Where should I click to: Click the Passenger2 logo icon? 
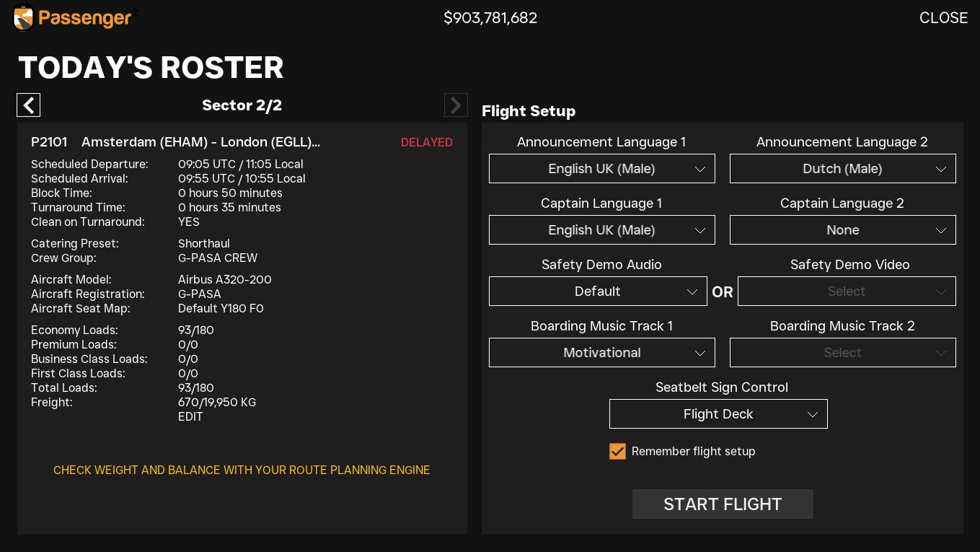pyautogui.click(x=24, y=18)
